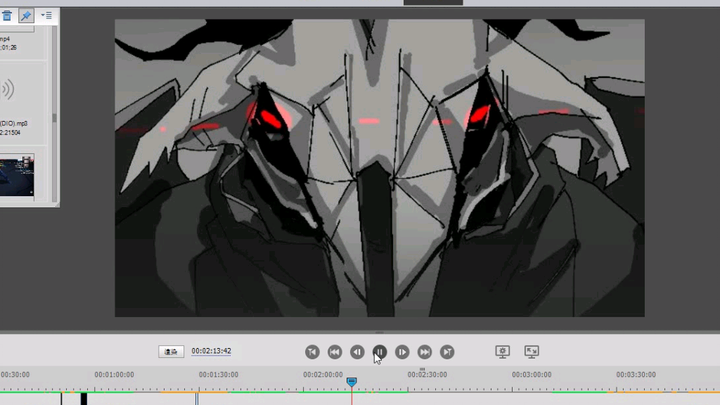
Task: Select the video thumbnail in project panel
Action: click(17, 175)
